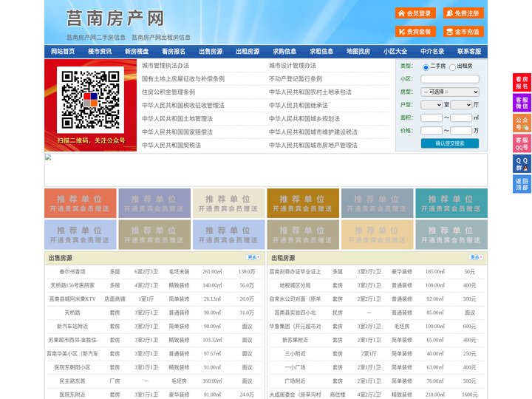
Task: Select the 二手房 radio button
Action: pyautogui.click(x=426, y=67)
